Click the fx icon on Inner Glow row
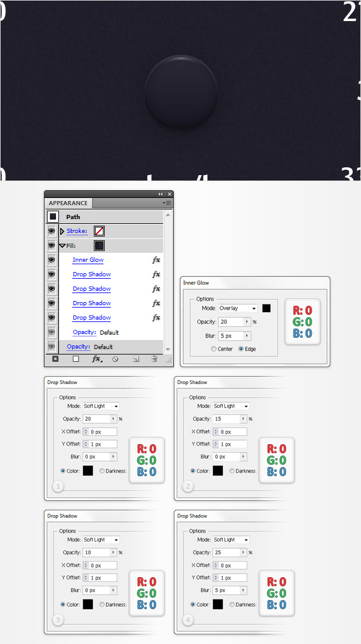The image size is (361, 644). [156, 260]
